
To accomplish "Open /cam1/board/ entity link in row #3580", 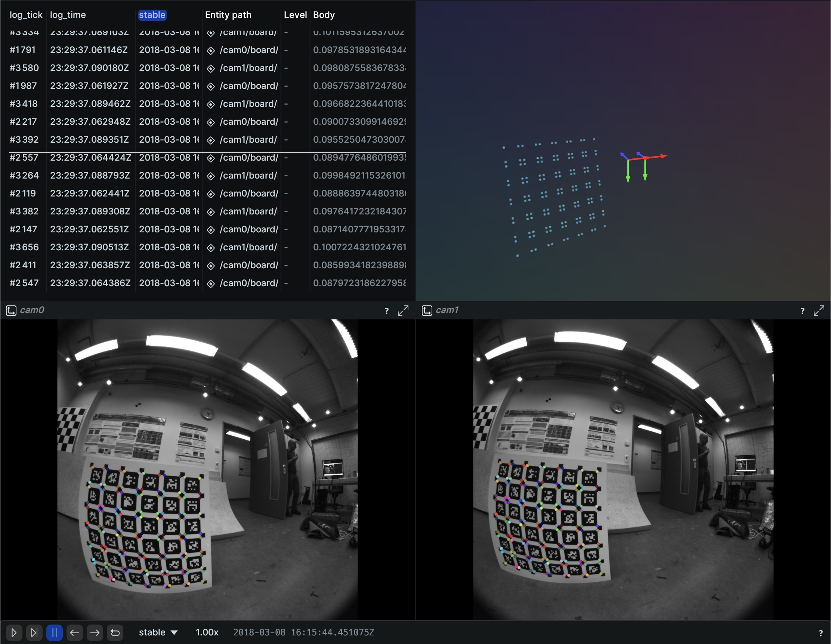I will 249,68.
